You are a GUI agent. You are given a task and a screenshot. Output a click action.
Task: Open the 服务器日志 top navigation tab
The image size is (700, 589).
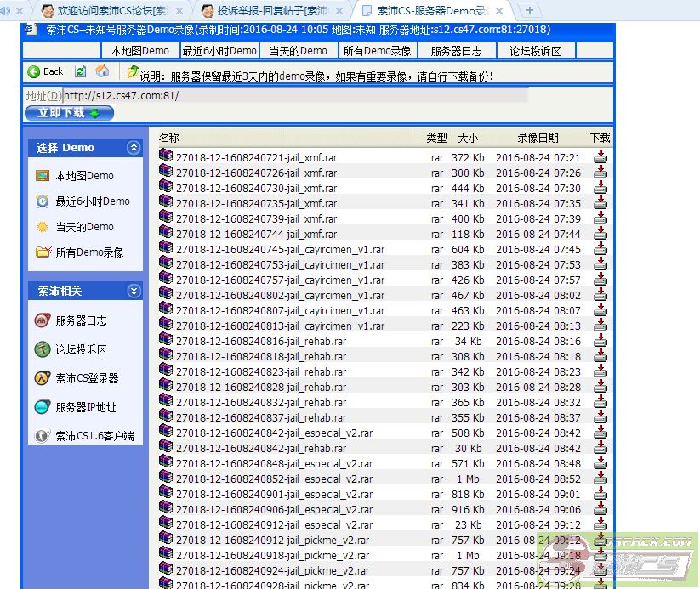[x=456, y=51]
